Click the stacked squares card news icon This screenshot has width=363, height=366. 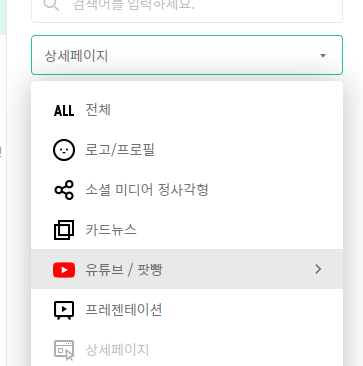click(x=64, y=230)
